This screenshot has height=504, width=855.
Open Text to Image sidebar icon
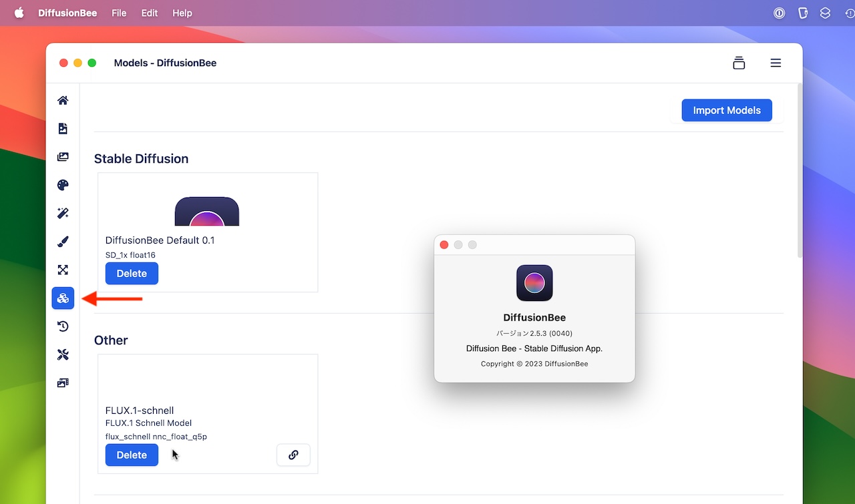pyautogui.click(x=63, y=129)
